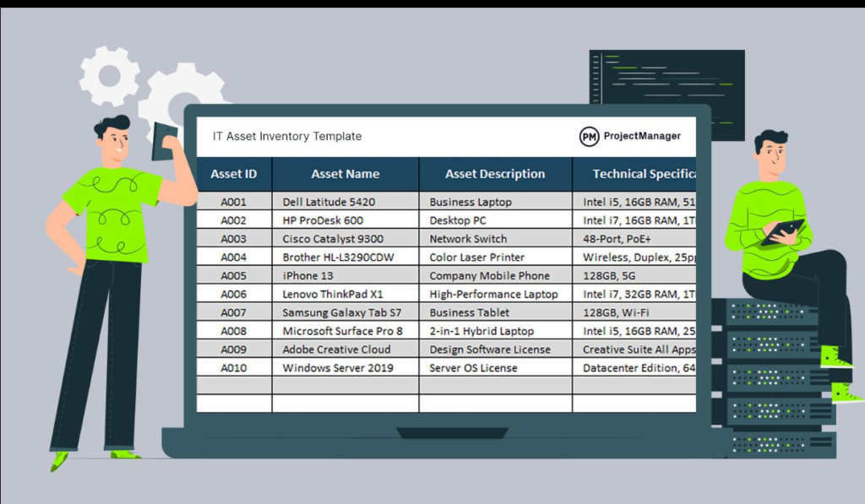Select the Dell Latitude 5420 cell
The height and width of the screenshot is (504, 865).
tap(329, 203)
